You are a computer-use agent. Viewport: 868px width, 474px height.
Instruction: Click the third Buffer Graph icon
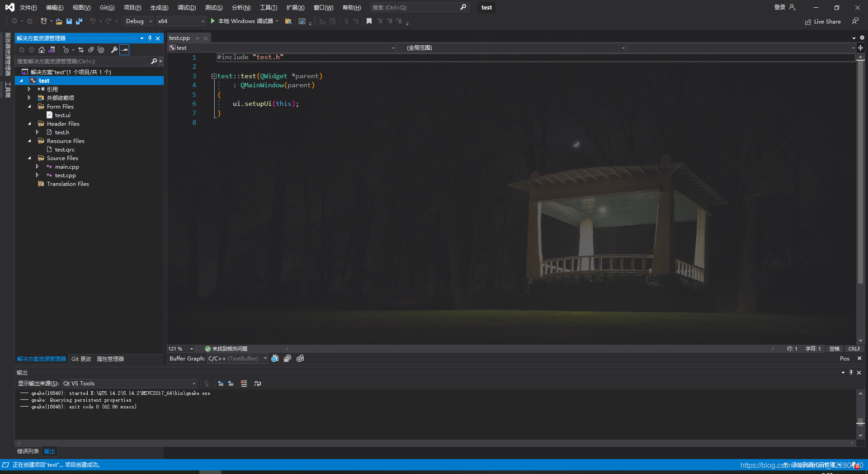pos(300,359)
